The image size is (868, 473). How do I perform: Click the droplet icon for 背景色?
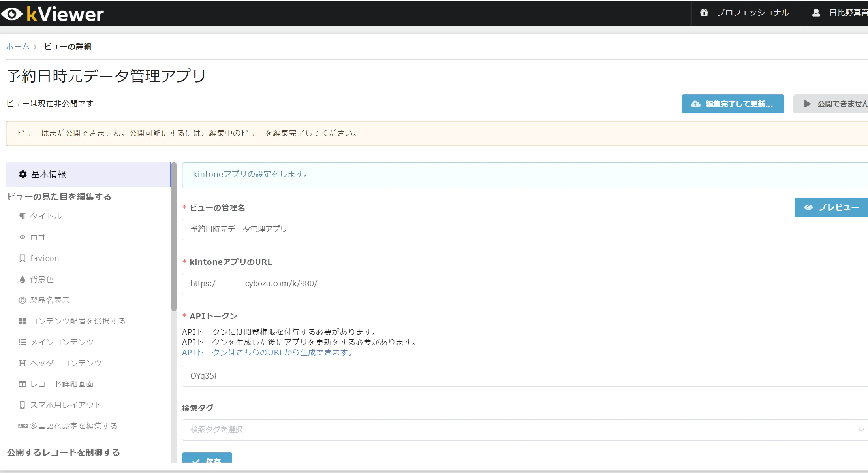(23, 279)
